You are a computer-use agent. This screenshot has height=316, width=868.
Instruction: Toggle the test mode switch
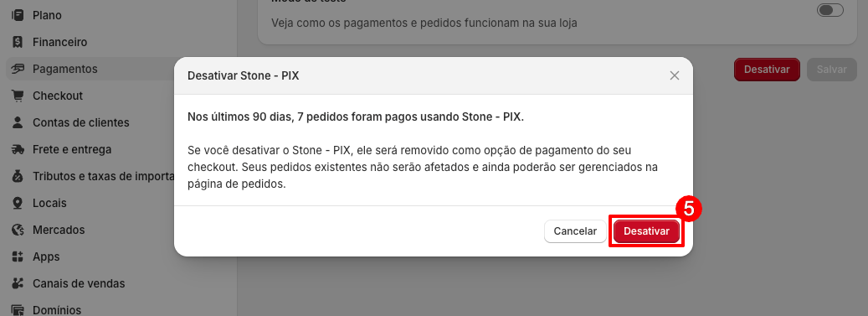tap(830, 10)
